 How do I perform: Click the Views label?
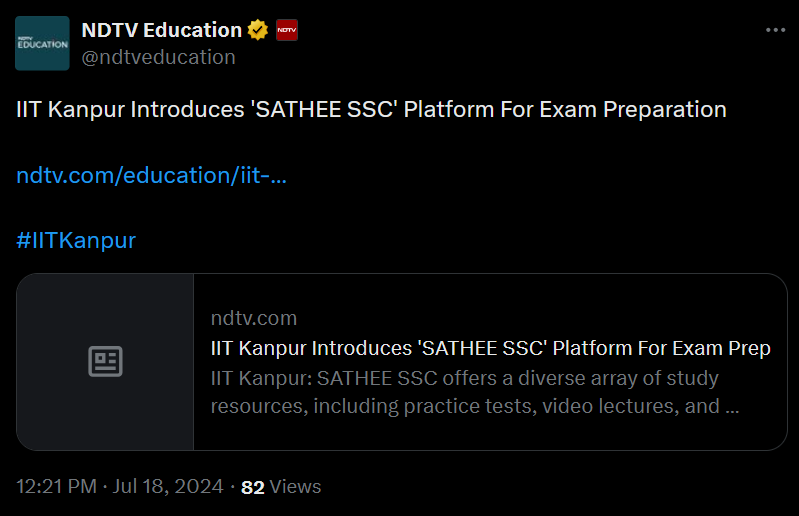click(296, 487)
